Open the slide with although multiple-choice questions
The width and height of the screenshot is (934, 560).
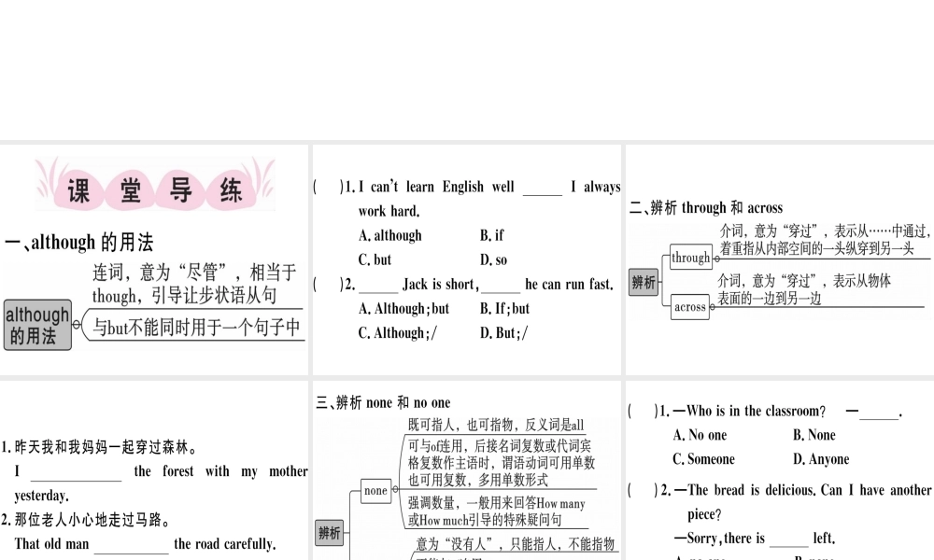click(x=466, y=259)
